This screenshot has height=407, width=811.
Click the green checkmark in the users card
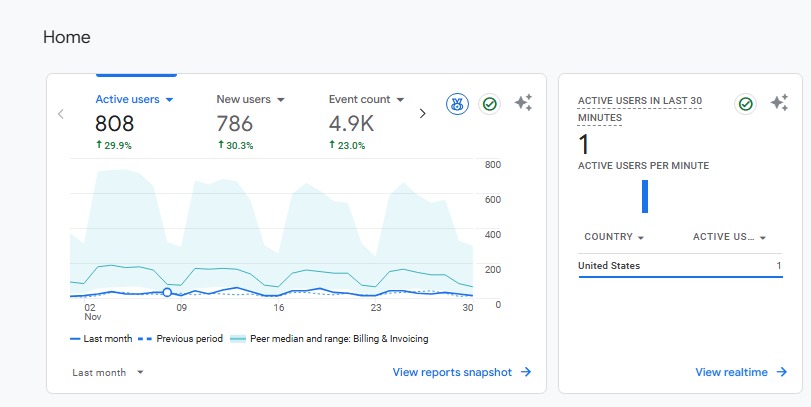click(489, 104)
